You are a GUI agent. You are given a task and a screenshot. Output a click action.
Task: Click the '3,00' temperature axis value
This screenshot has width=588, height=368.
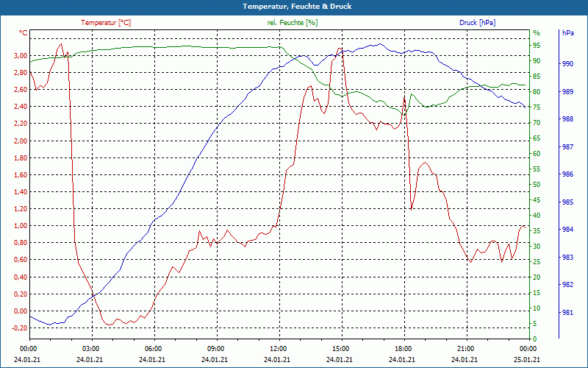pyautogui.click(x=20, y=56)
